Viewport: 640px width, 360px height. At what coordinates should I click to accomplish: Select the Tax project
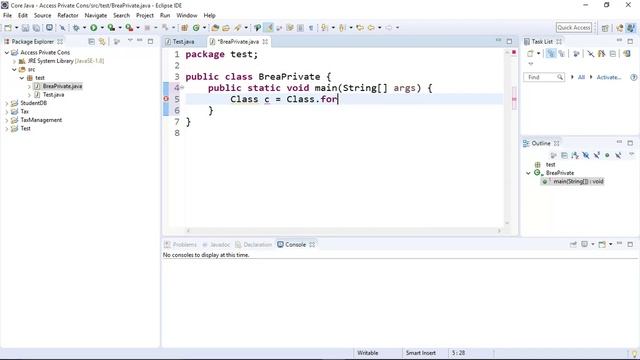[24, 111]
